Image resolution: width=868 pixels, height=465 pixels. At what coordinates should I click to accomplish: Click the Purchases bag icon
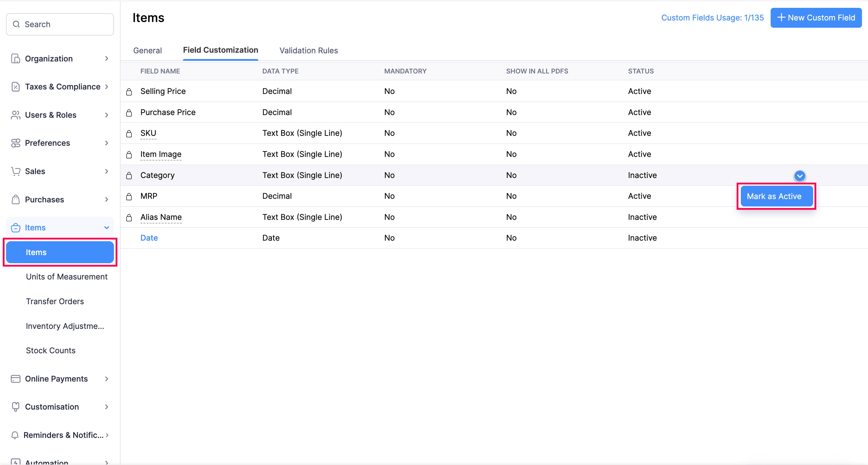pos(15,199)
